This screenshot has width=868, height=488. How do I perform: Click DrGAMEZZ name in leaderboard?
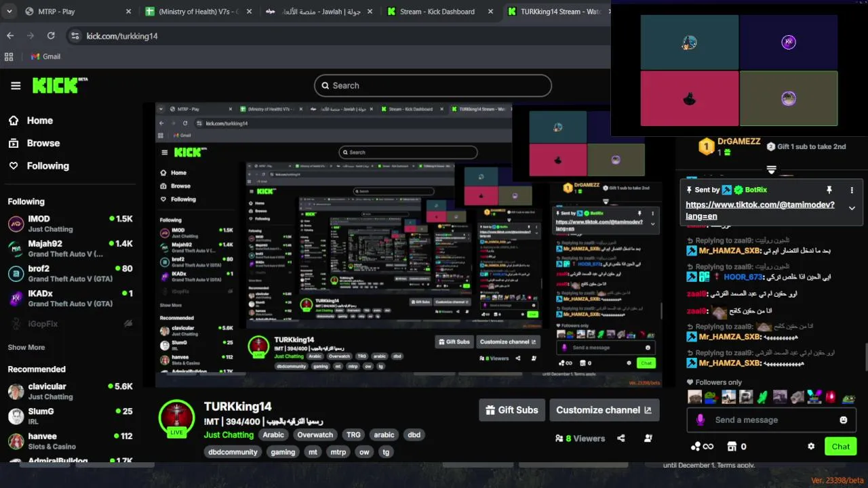(x=739, y=141)
